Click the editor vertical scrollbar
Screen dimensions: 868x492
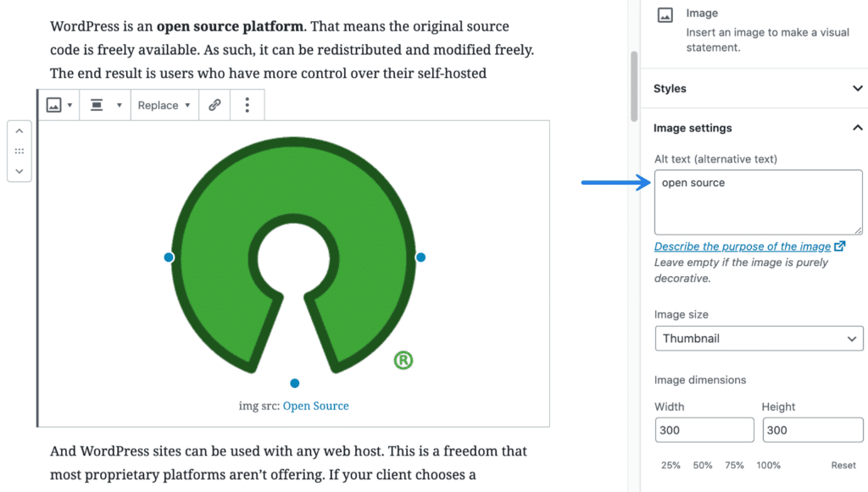pyautogui.click(x=634, y=86)
